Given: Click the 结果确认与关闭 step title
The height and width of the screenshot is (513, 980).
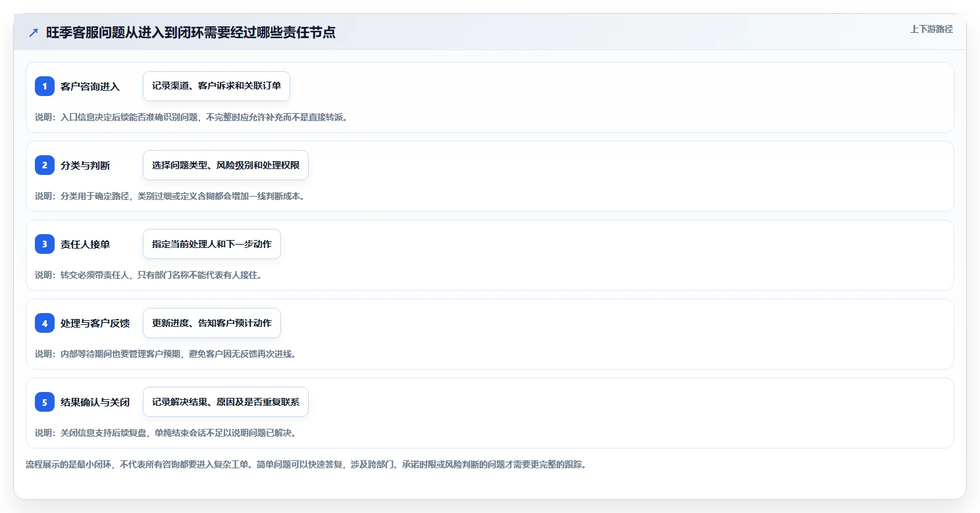Looking at the screenshot, I should click(x=95, y=402).
